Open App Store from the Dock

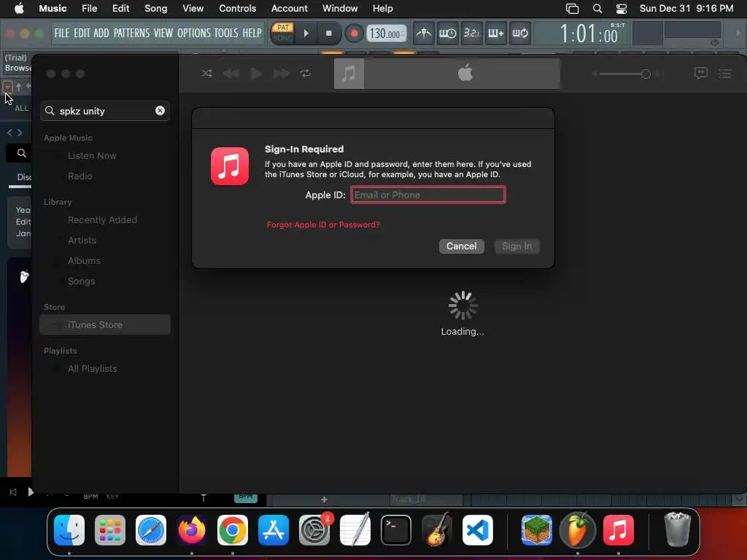pyautogui.click(x=274, y=530)
